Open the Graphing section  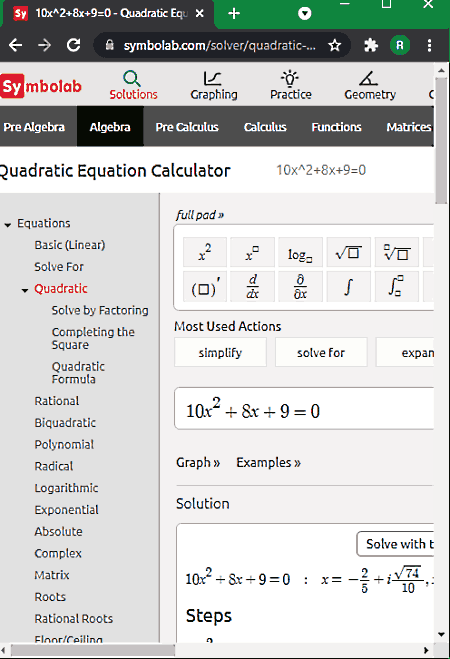tap(214, 86)
